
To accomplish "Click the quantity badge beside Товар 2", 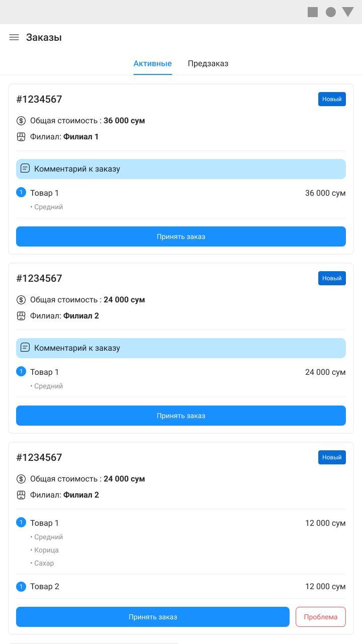I will (21, 586).
